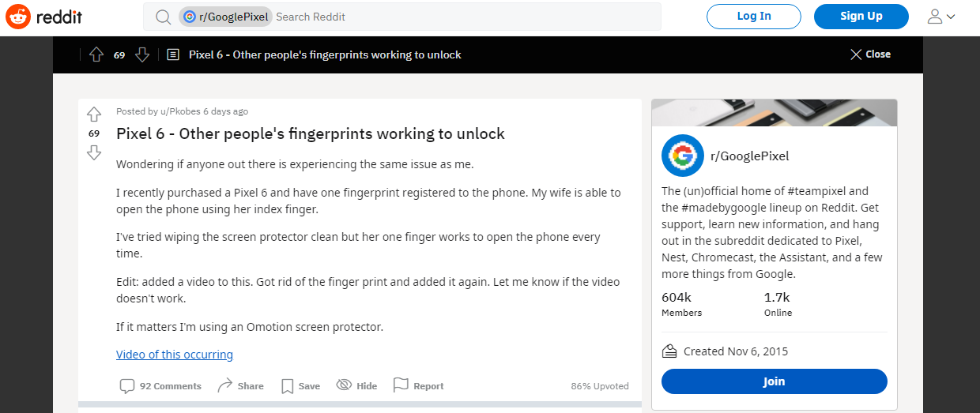Screen dimensions: 980x413
Task: Report this post with the flag icon
Action: pyautogui.click(x=418, y=385)
